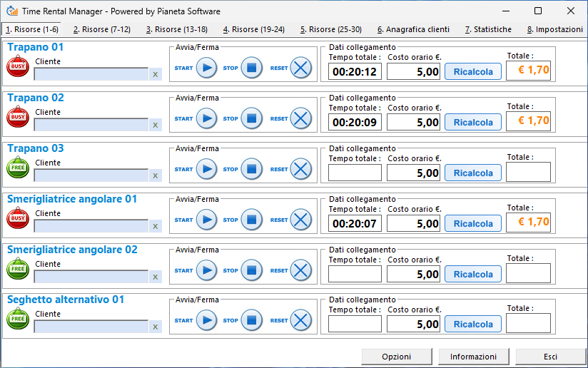Select the Costo orario field of Smerigliatrice angolare 01
The width and height of the screenshot is (588, 368).
click(x=413, y=223)
